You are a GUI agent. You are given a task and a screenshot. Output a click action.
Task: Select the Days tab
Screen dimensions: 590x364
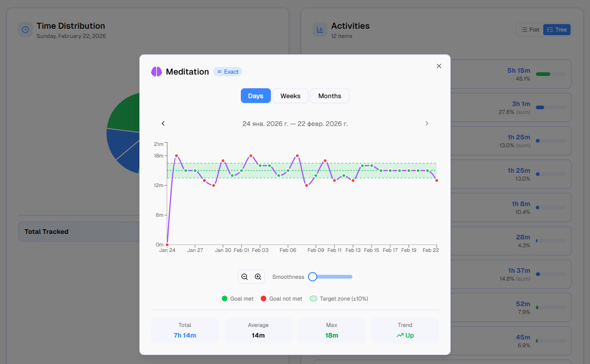256,96
